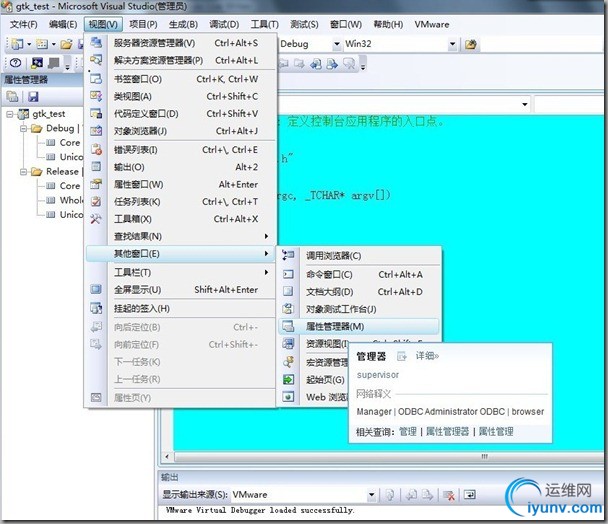Open the Win32 platform dropdown
Image resolution: width=608 pixels, height=524 pixels.
point(452,44)
